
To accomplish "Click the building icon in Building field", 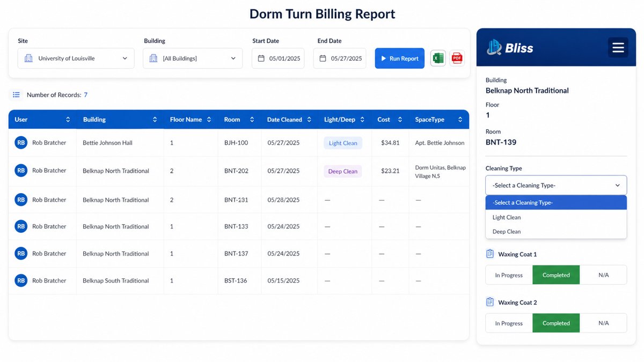I will point(153,58).
